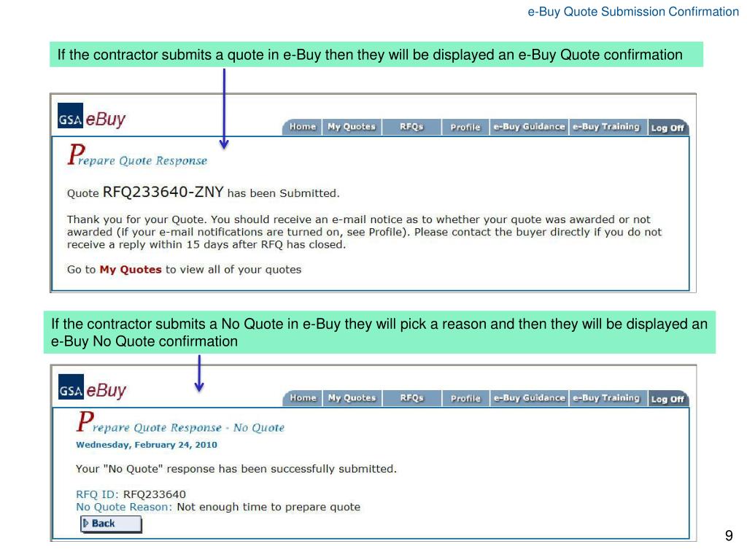Open My Quotes tab in upper panel

(x=352, y=127)
